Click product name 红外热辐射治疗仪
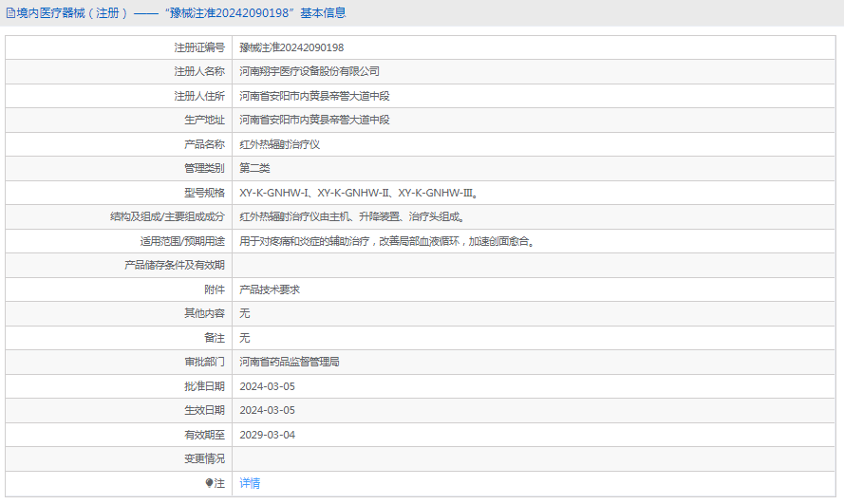Image resolution: width=844 pixels, height=504 pixels. (x=280, y=144)
